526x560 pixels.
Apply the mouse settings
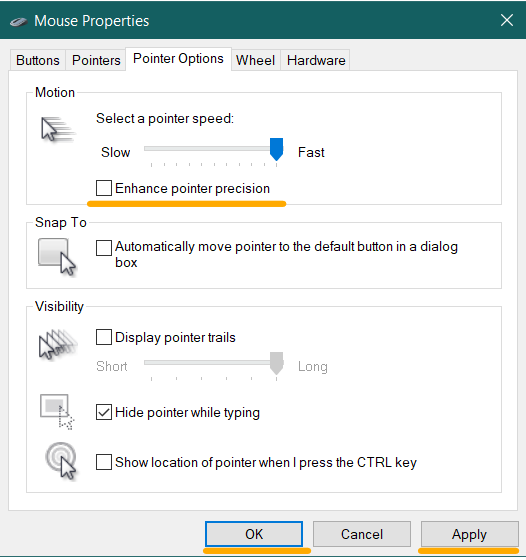[x=469, y=534]
